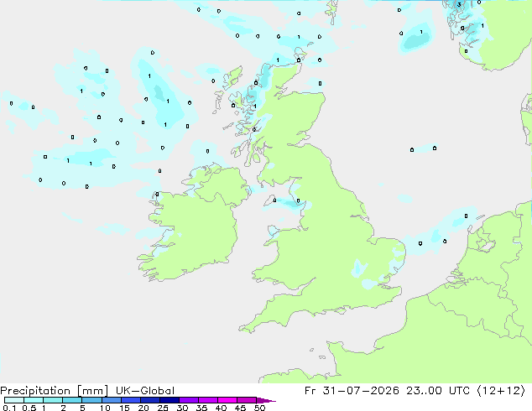Click the 30–35 mm purple legend swatch

[189, 400]
